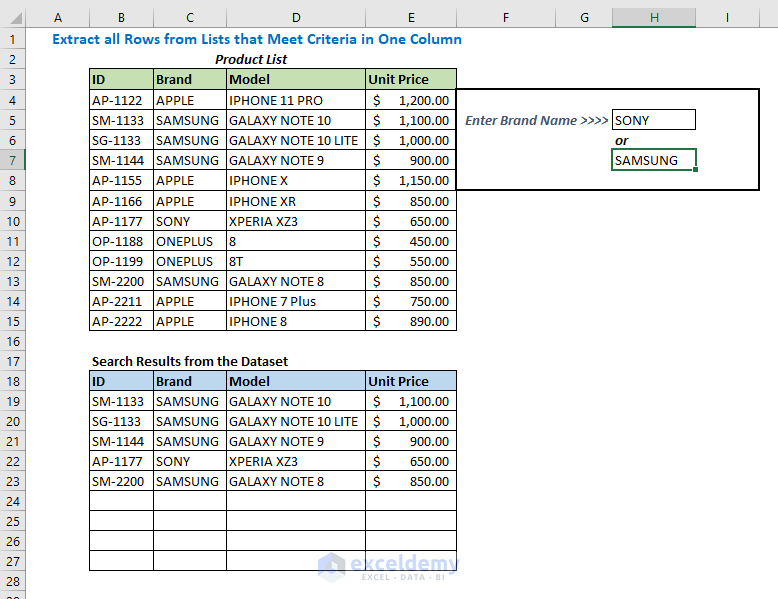Select the 'or' cell between brand inputs
This screenshot has height=599, width=778.
click(653, 140)
